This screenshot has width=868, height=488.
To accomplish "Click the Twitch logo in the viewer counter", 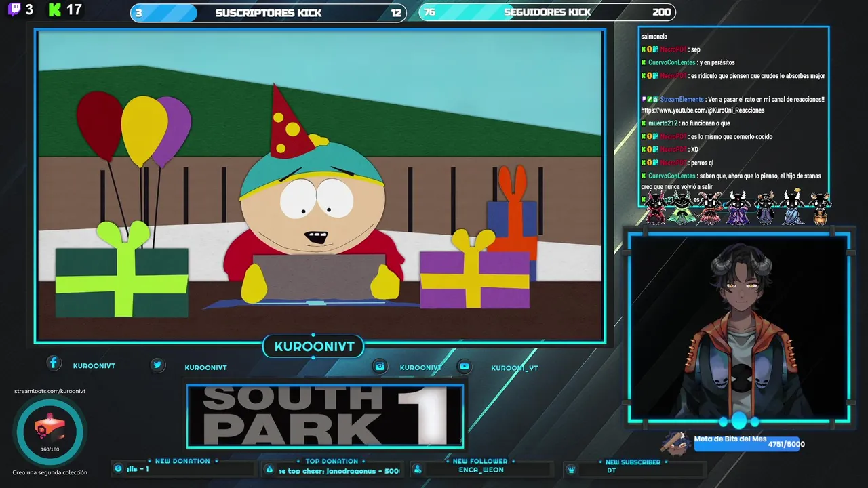I will pos(14,9).
